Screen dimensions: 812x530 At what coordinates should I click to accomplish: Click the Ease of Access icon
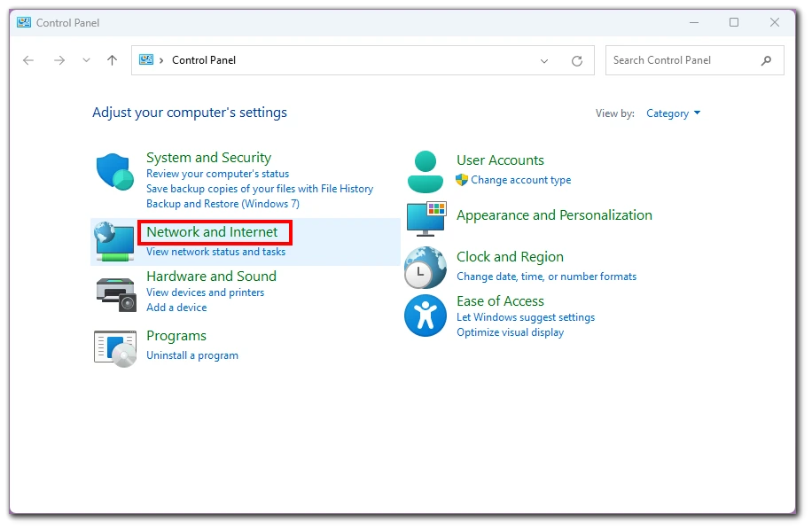coord(426,316)
